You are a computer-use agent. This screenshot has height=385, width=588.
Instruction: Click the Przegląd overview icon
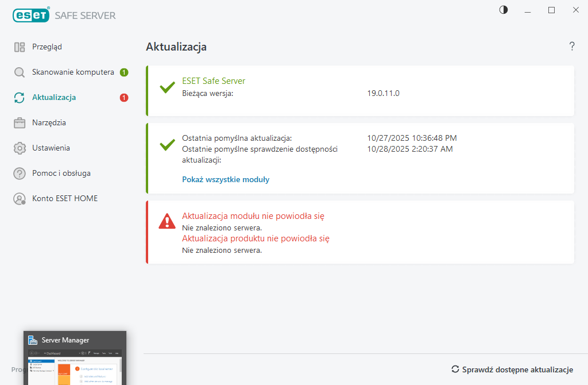point(20,47)
